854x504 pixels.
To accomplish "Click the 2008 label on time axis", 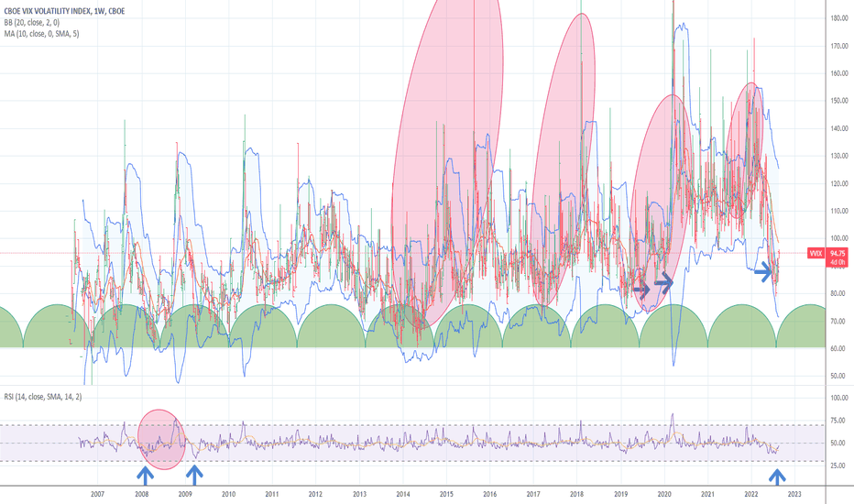I will pos(142,494).
